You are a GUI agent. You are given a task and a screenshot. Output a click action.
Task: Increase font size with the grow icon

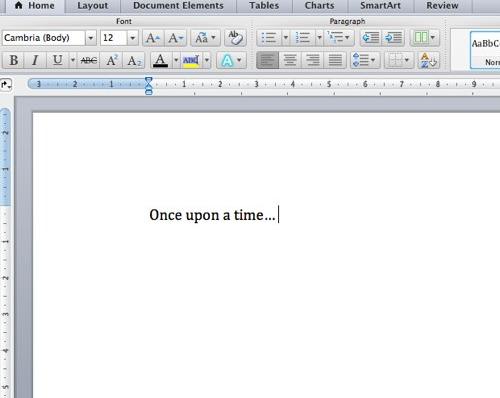coord(153,38)
